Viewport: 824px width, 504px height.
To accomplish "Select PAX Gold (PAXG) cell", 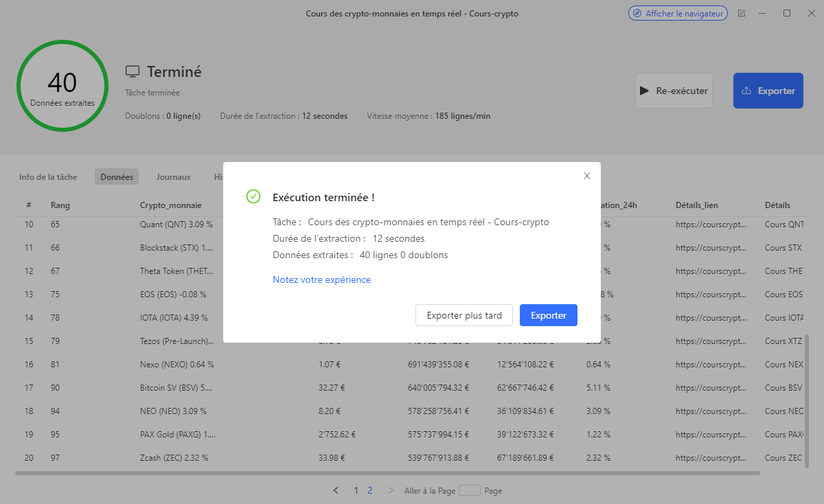I will tap(178, 435).
